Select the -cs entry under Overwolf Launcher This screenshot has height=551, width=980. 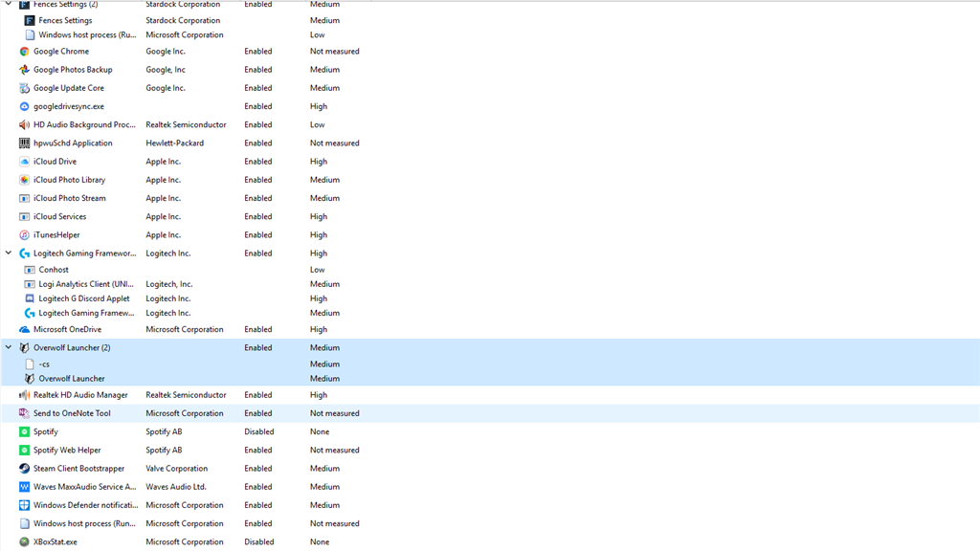point(44,364)
